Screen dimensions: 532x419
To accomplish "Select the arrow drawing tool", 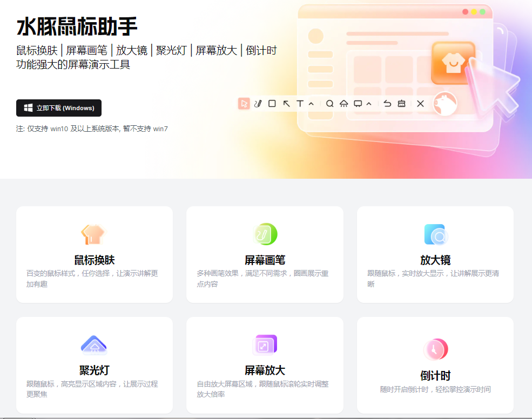I will [x=287, y=104].
